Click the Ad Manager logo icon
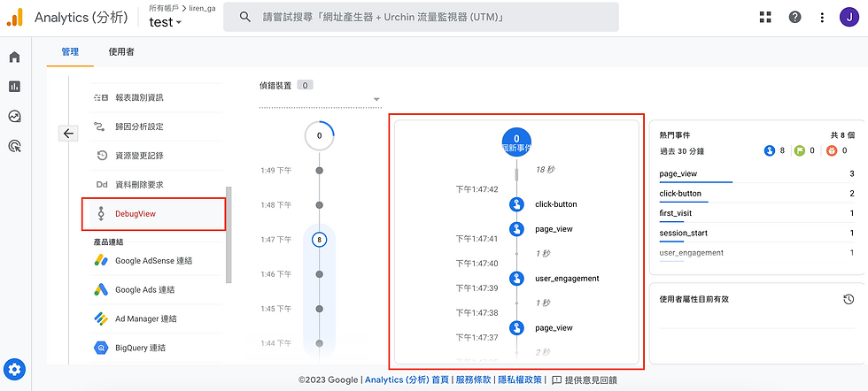The width and height of the screenshot is (868, 391). (101, 318)
